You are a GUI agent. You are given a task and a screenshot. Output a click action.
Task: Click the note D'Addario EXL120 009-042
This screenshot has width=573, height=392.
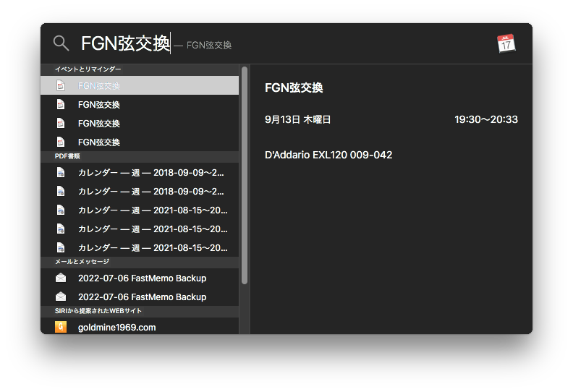(x=328, y=155)
